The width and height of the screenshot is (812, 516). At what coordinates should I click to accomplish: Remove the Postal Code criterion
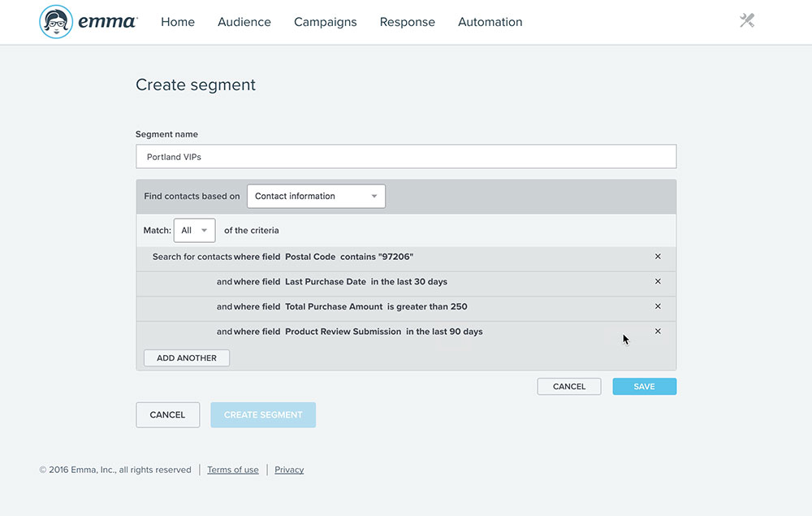[x=658, y=257]
